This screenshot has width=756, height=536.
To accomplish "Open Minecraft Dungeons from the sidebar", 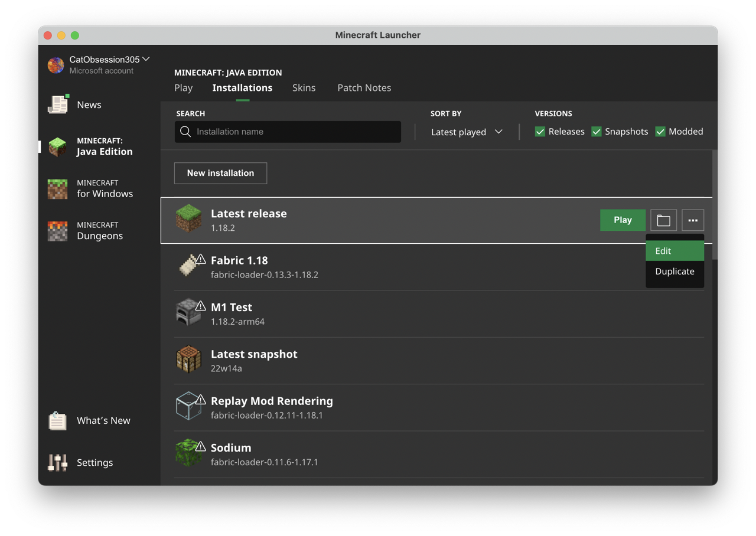I will (x=57, y=230).
